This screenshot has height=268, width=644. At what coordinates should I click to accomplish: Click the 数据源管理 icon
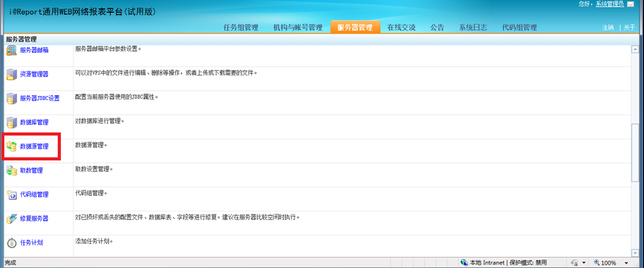[x=11, y=147]
